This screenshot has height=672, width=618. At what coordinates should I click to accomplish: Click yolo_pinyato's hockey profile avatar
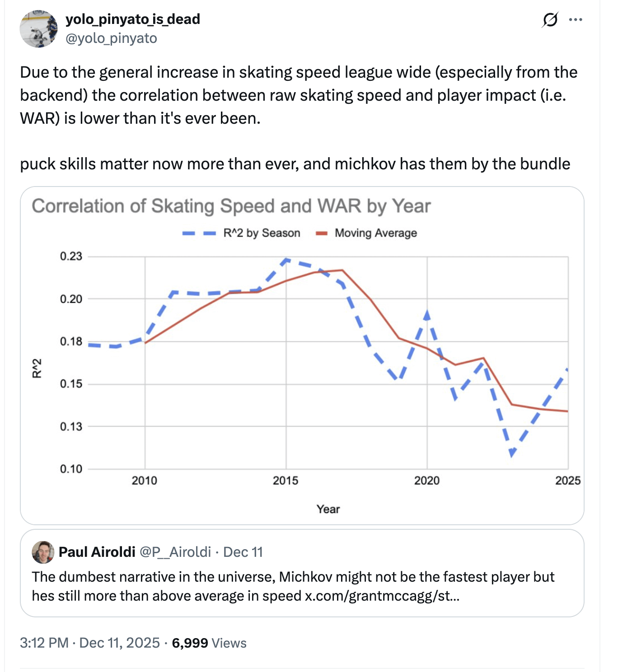tap(39, 28)
